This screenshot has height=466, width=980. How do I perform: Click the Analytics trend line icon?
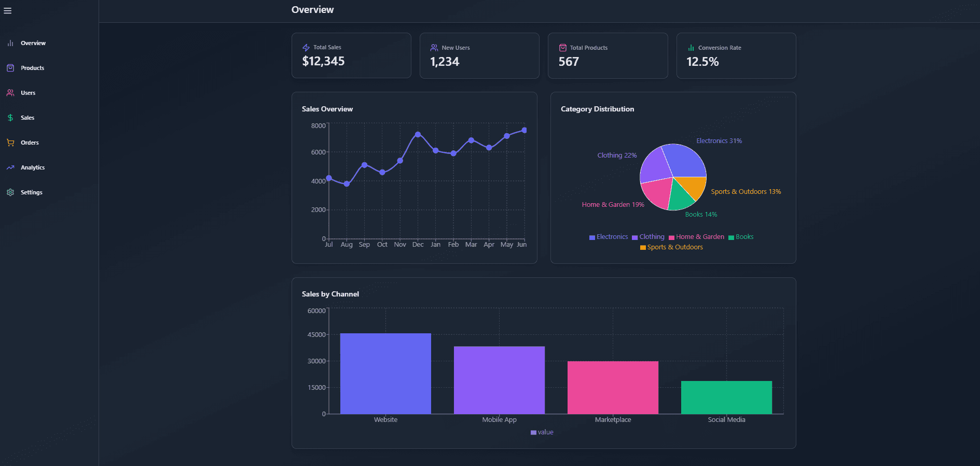(x=10, y=167)
